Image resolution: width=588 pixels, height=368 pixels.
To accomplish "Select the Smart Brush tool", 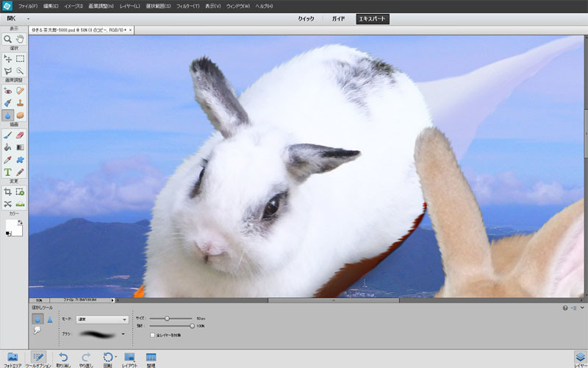I will click(x=7, y=103).
